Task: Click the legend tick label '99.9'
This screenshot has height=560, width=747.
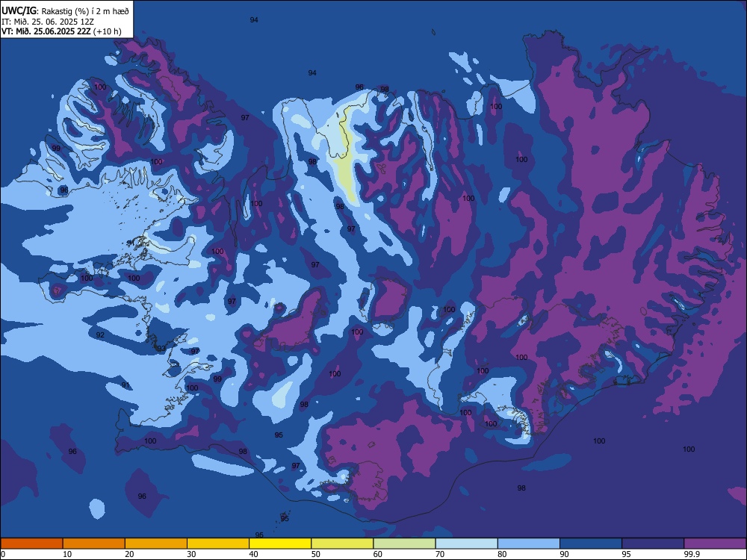Action: [x=691, y=554]
